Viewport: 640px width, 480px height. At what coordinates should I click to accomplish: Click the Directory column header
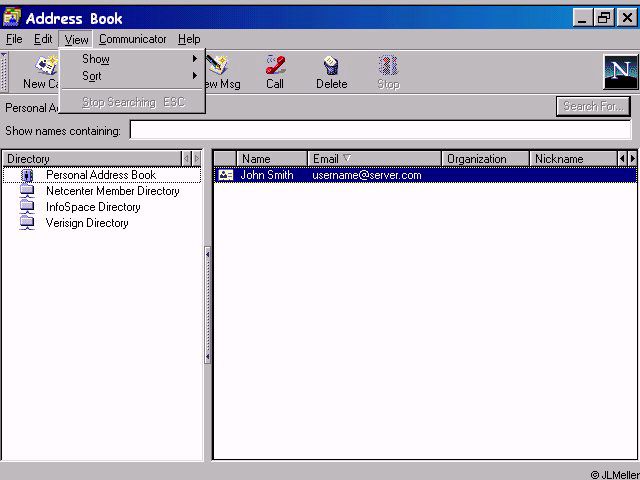pyautogui.click(x=92, y=158)
